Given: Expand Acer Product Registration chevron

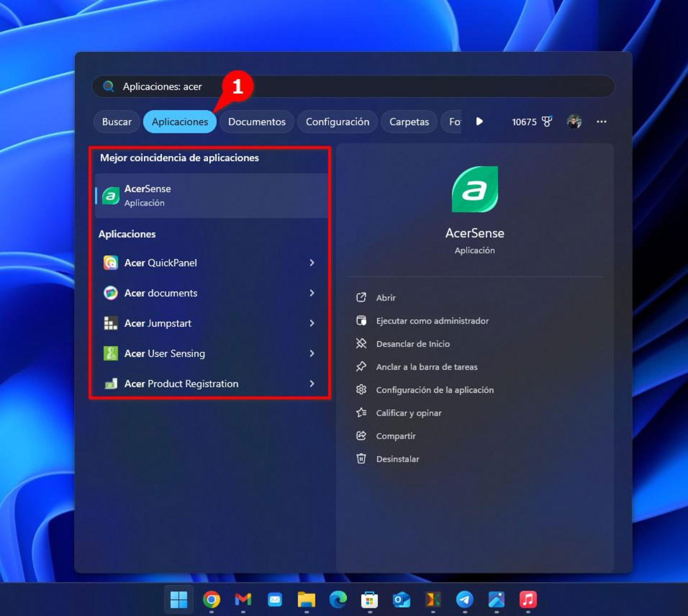Looking at the screenshot, I should click(x=312, y=384).
